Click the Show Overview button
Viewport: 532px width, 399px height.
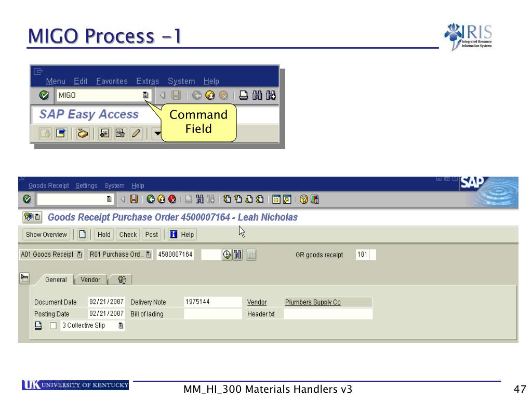(46, 234)
